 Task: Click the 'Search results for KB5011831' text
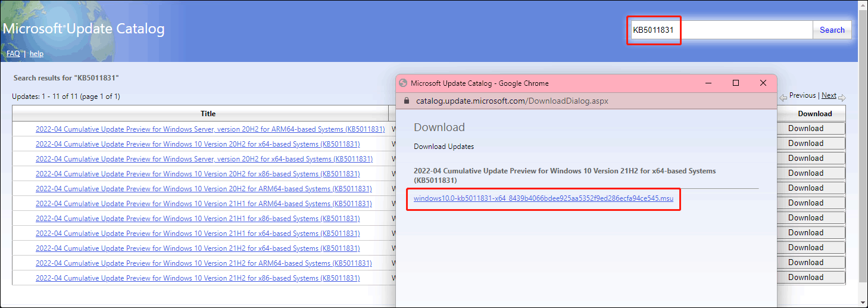click(67, 78)
